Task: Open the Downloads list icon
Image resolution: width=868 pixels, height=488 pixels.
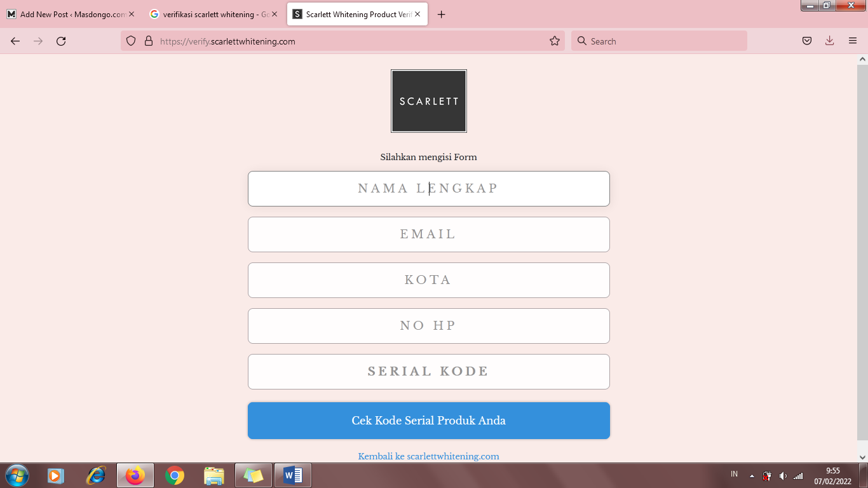Action: (829, 40)
